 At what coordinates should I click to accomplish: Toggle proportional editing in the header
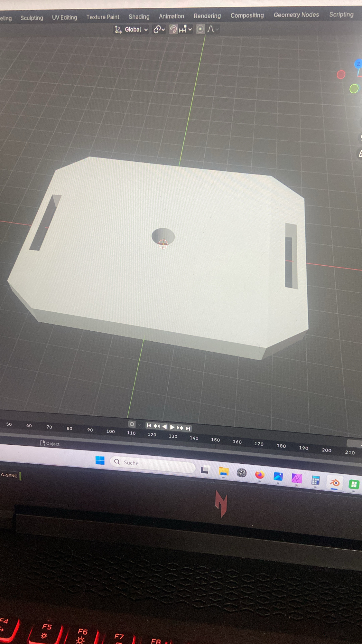click(200, 29)
